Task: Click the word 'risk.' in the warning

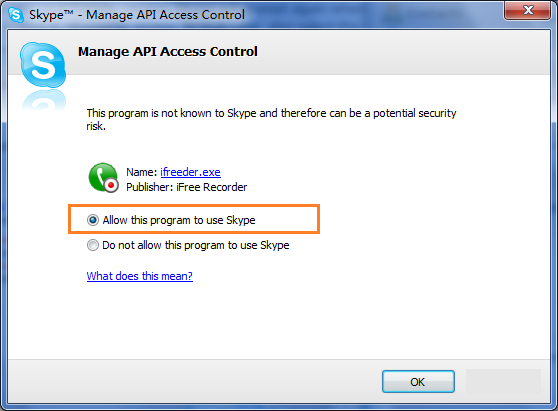Action: pyautogui.click(x=96, y=126)
